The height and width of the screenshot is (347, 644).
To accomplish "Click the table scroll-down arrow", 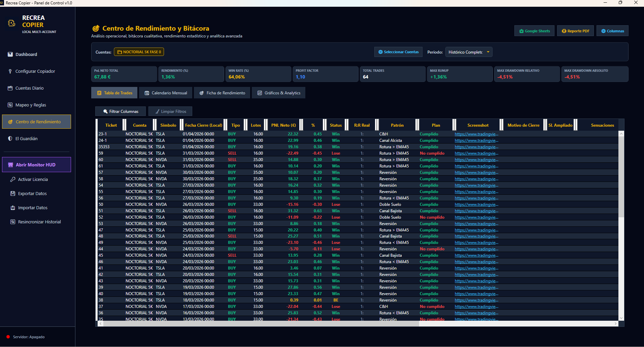I will pyautogui.click(x=621, y=318).
